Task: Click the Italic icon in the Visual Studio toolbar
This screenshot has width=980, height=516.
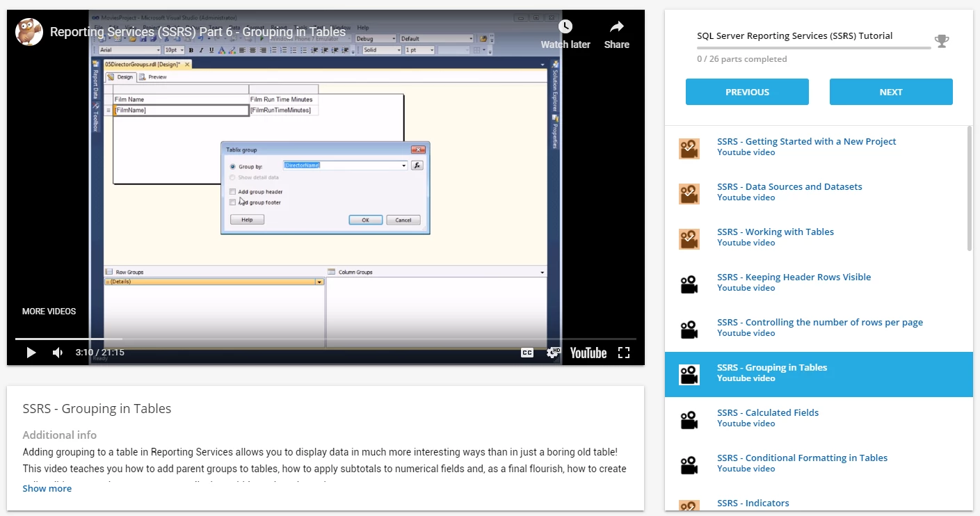Action: click(202, 50)
